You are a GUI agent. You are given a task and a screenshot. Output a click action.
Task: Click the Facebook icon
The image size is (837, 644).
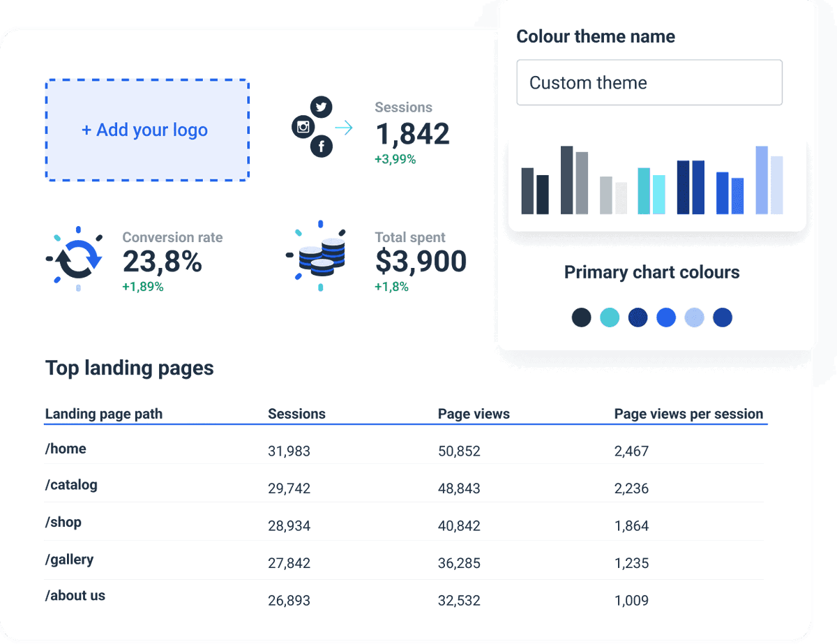click(322, 147)
